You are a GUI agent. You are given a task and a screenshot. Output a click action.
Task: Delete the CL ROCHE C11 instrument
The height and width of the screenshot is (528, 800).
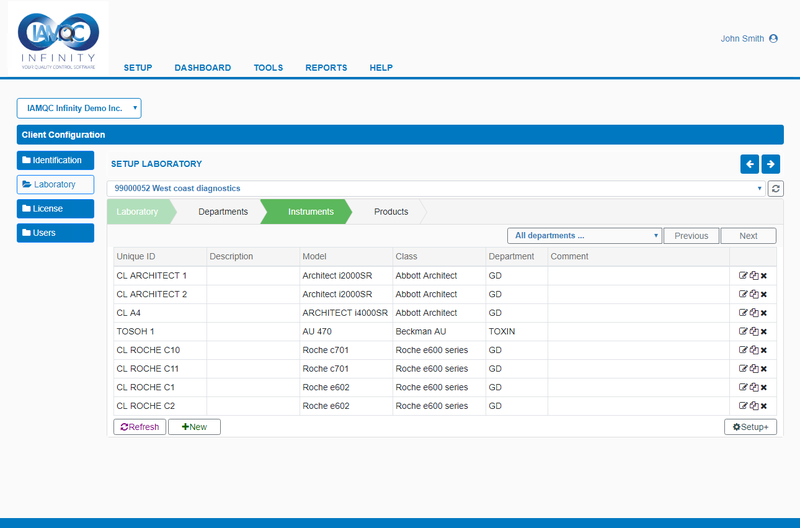[764, 369]
